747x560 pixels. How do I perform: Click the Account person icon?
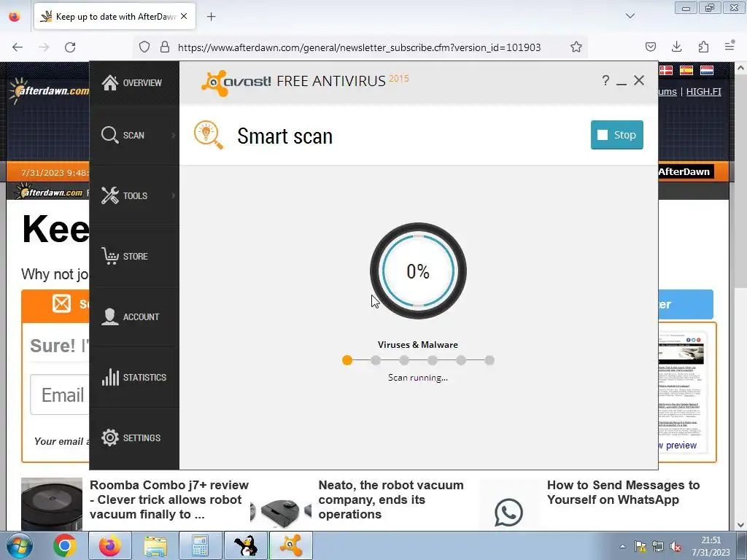pyautogui.click(x=110, y=316)
